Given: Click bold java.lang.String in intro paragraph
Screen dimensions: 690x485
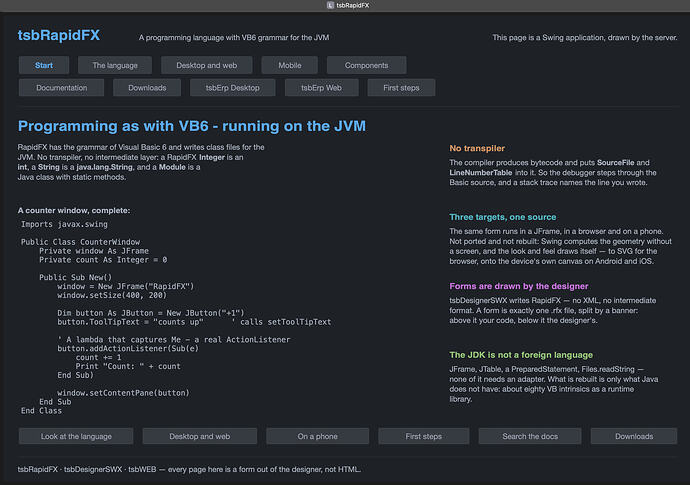Looking at the screenshot, I should click(x=104, y=167).
